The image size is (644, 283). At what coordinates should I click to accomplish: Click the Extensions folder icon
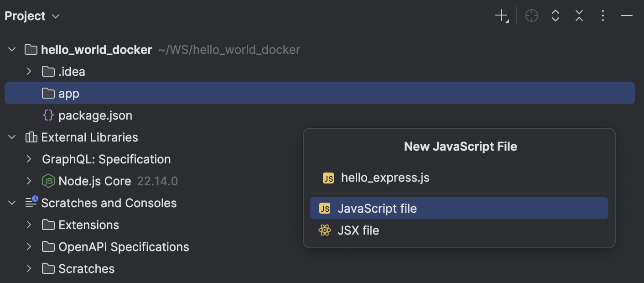coord(48,225)
